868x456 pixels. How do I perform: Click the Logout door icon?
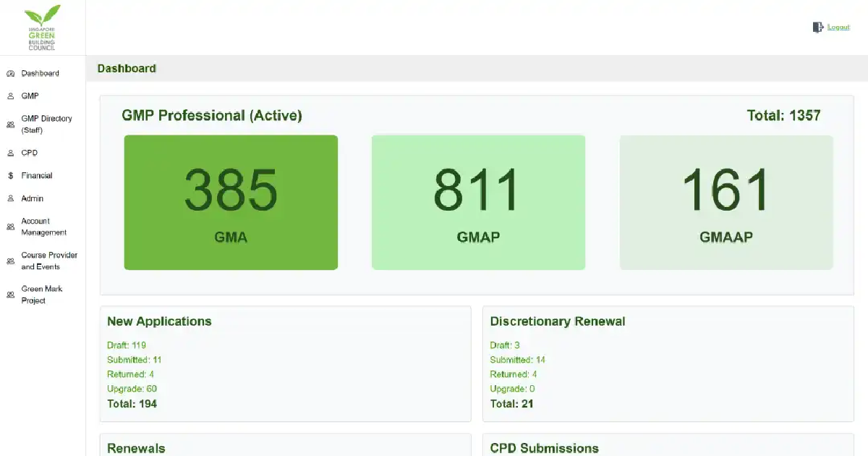[817, 28]
